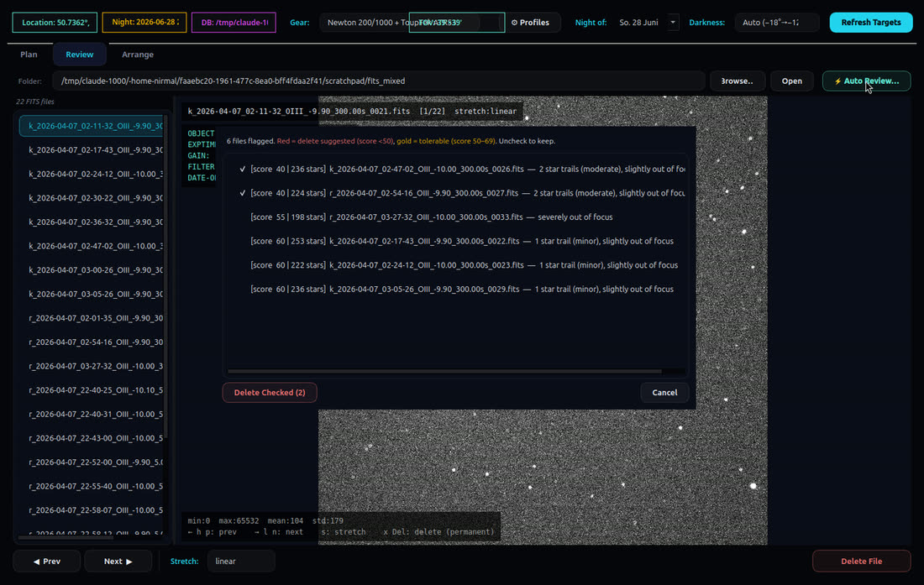The image size is (924, 585).
Task: Click the Auto Review button
Action: click(x=866, y=81)
